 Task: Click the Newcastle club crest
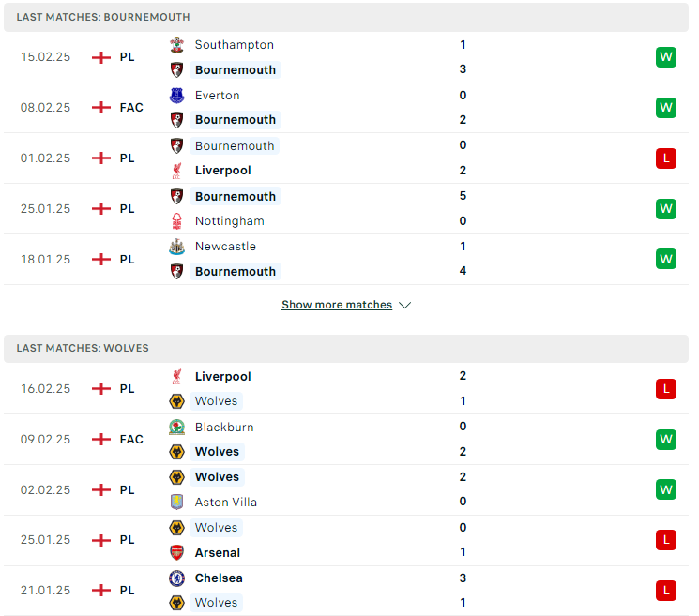(177, 247)
